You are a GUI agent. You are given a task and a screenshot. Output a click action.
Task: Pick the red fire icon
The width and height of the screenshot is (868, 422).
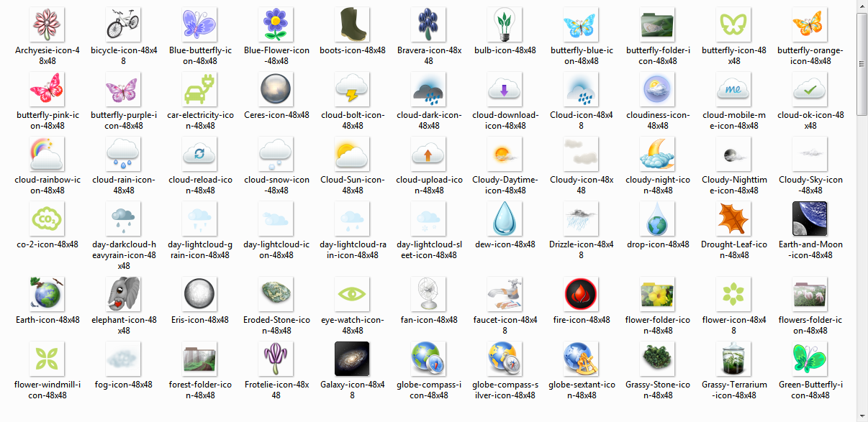point(582,295)
